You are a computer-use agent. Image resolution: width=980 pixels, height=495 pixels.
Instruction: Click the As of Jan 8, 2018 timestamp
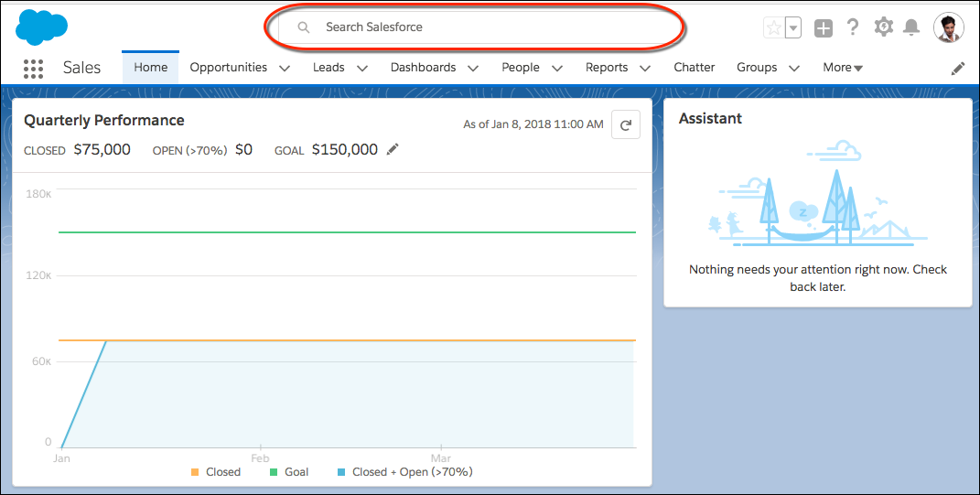coord(533,124)
